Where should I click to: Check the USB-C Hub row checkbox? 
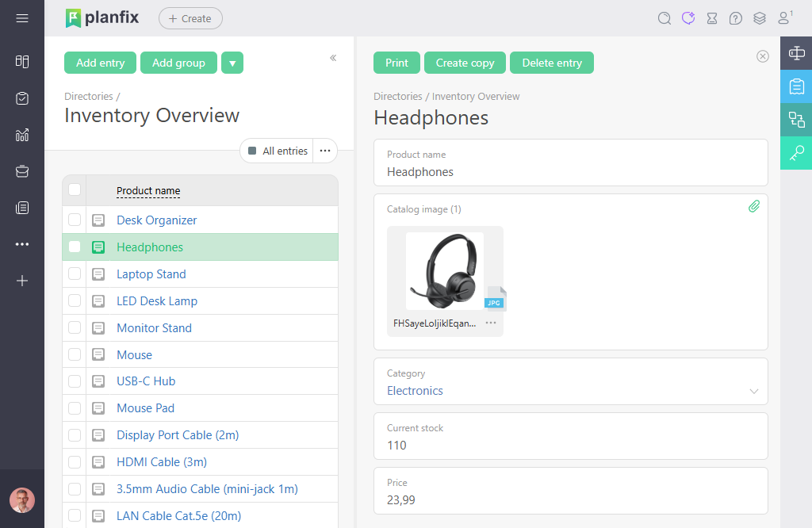click(x=75, y=381)
